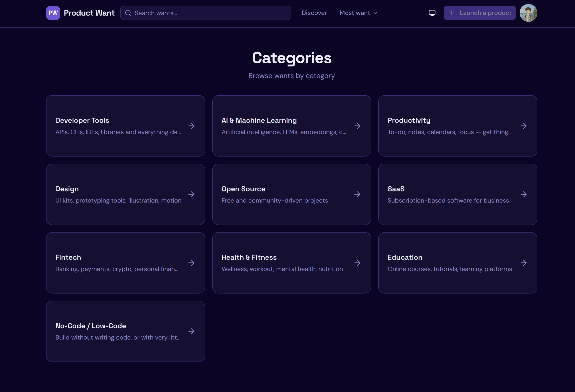The width and height of the screenshot is (575, 392).
Task: Focus the Search wants input field
Action: tap(205, 13)
